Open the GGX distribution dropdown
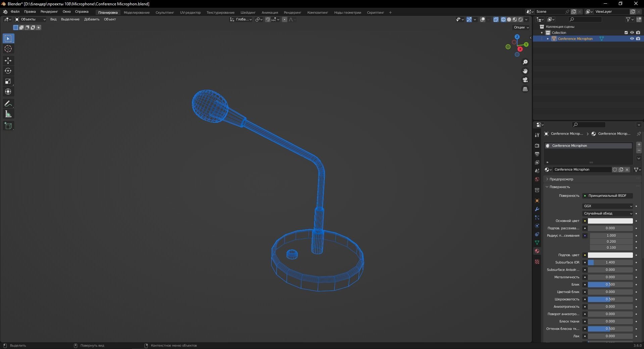The image size is (644, 349). click(x=607, y=206)
